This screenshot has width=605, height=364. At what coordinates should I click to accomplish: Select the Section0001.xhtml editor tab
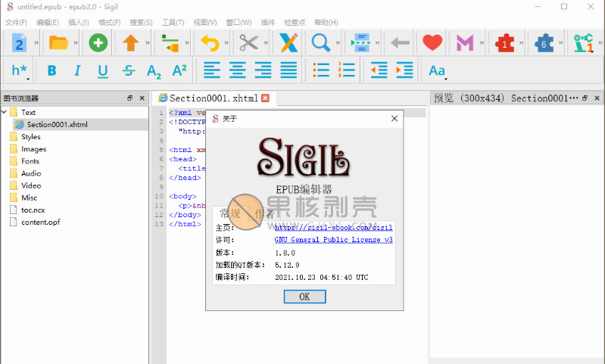[214, 98]
